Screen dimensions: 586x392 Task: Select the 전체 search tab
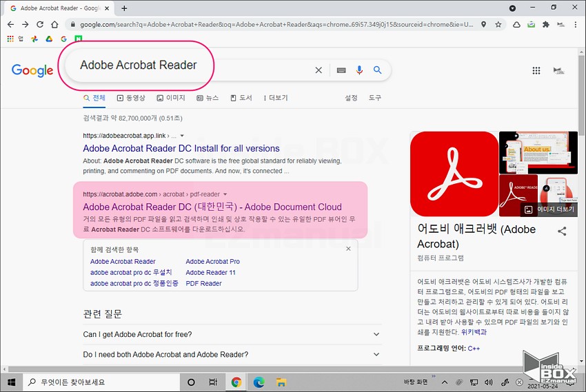point(94,98)
